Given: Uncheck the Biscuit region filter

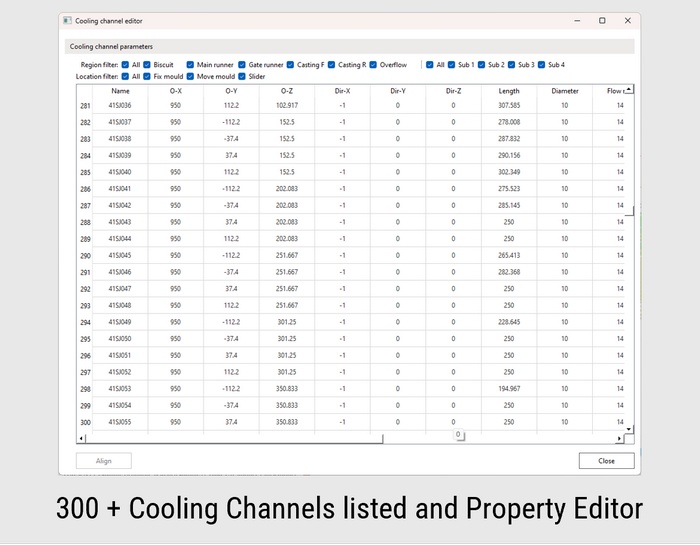Looking at the screenshot, I should pos(147,65).
